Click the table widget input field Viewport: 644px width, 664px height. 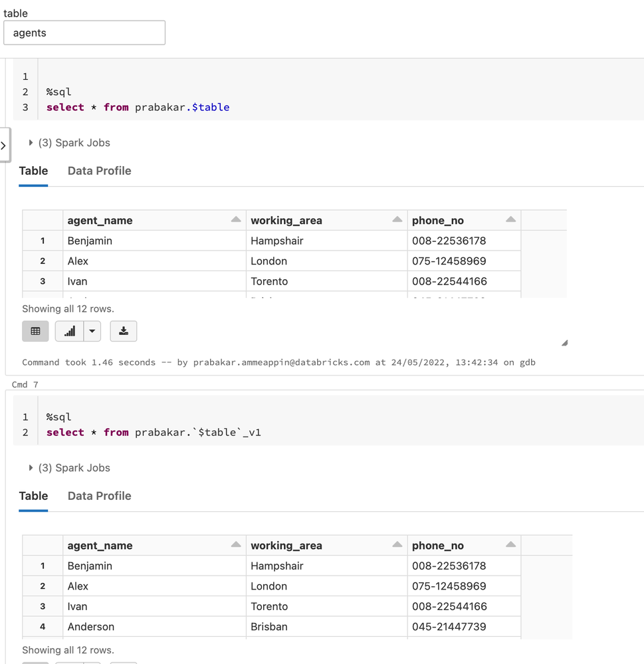84,33
